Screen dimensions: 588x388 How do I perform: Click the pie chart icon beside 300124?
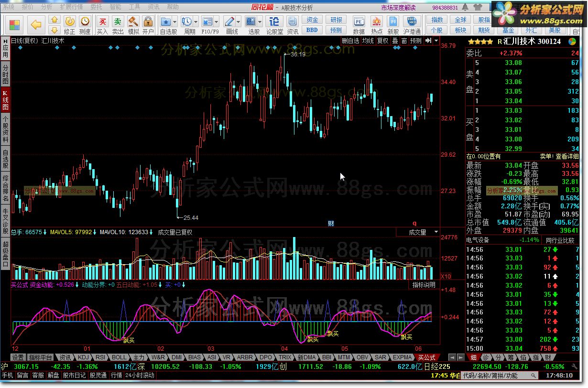pos(572,42)
